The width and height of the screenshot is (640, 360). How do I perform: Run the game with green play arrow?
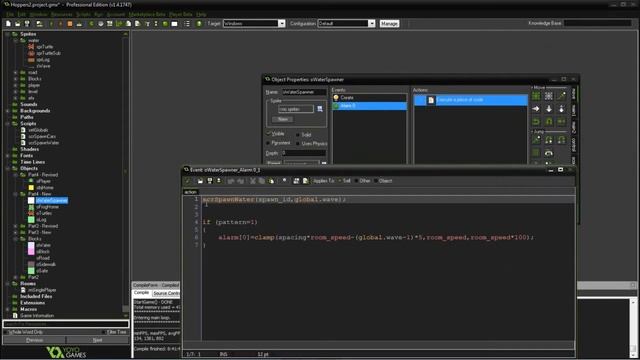[51, 24]
